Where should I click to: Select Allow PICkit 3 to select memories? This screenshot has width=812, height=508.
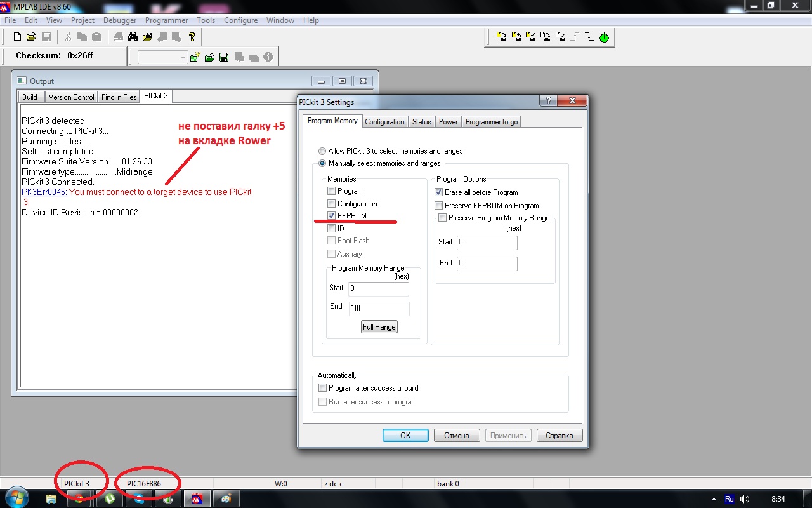pos(323,151)
